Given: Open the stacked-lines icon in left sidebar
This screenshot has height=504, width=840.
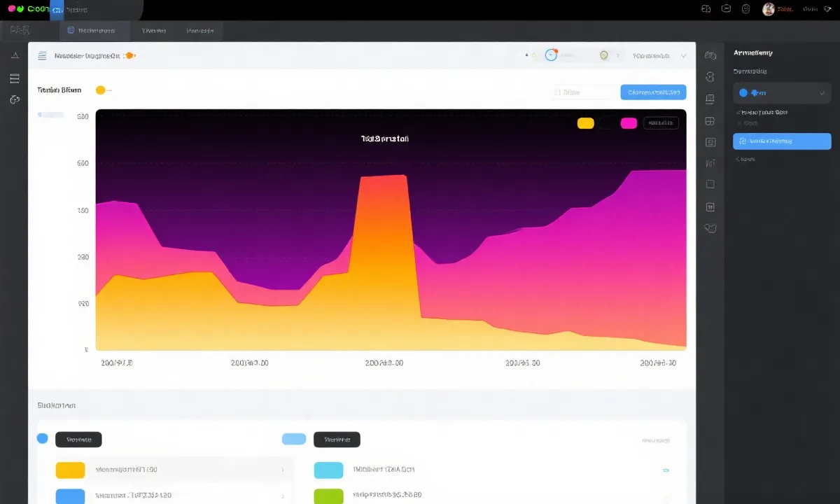Looking at the screenshot, I should (x=15, y=78).
